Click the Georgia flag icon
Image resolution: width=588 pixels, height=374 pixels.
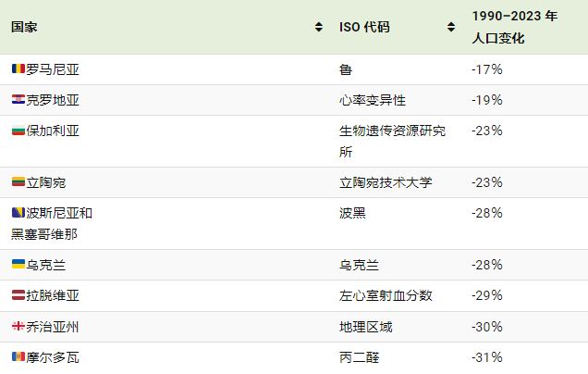[18, 326]
